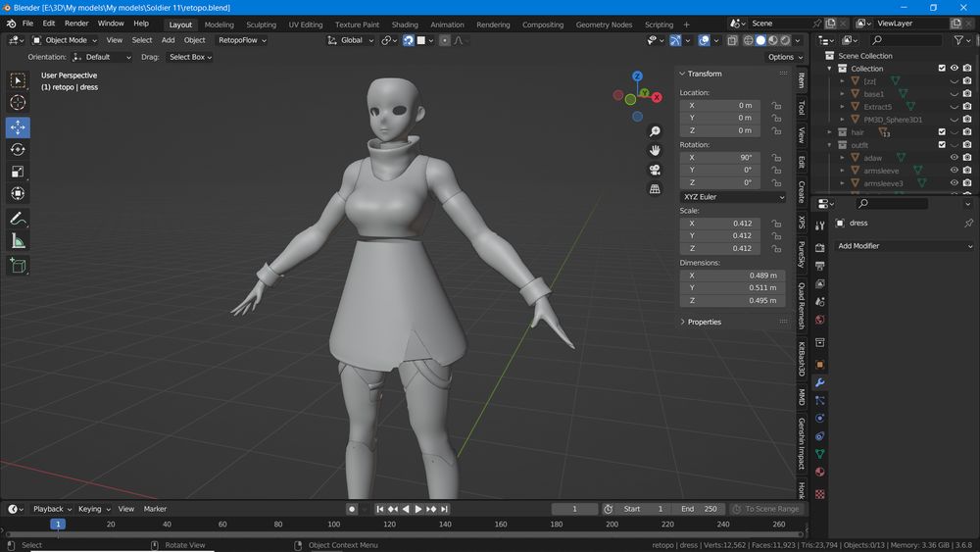This screenshot has height=552, width=980.
Task: Hide the adaw object in outliner
Action: click(x=954, y=158)
